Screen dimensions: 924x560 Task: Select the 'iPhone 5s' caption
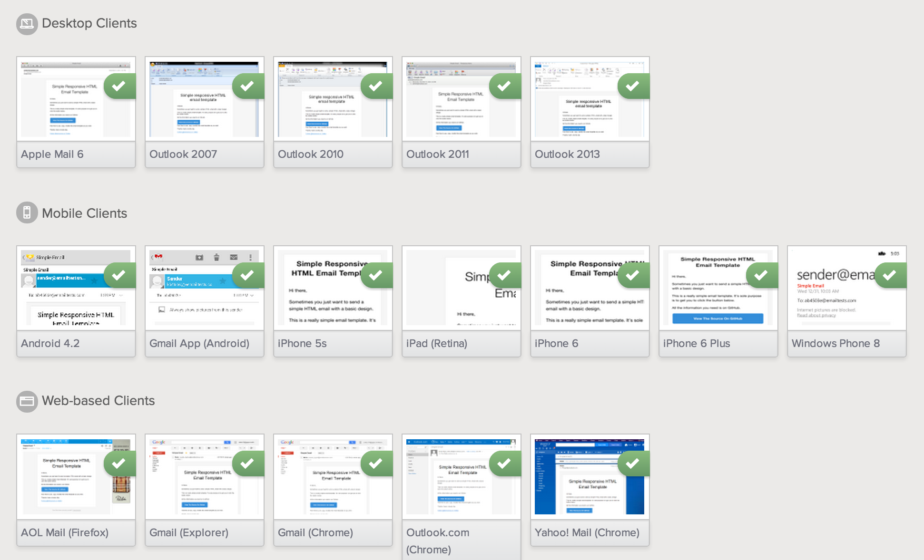(302, 343)
